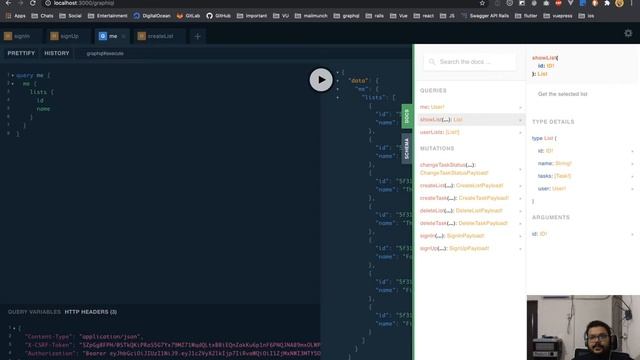Click the PRETTIFY button
This screenshot has width=640, height=360.
coord(21,53)
